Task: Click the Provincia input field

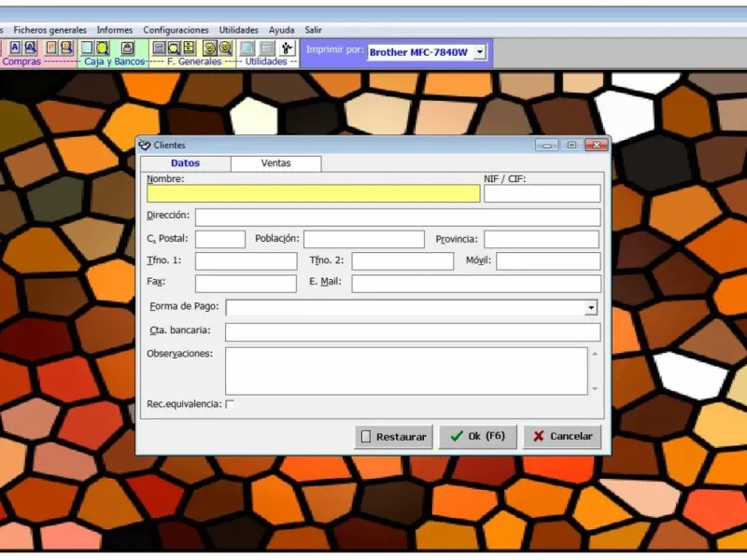Action: point(542,239)
